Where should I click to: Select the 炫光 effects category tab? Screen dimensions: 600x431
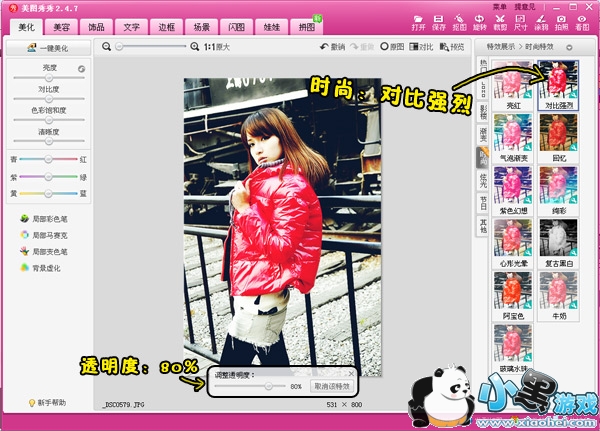pyautogui.click(x=484, y=180)
